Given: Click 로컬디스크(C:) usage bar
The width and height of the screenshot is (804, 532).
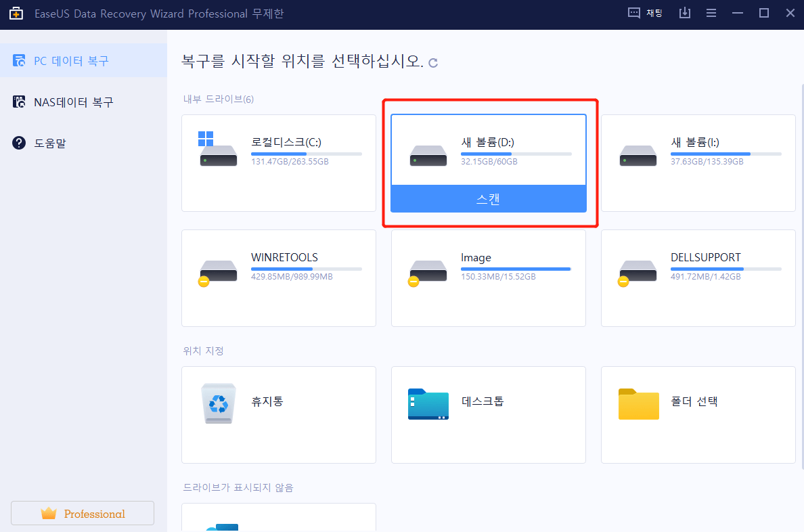Looking at the screenshot, I should [x=307, y=154].
